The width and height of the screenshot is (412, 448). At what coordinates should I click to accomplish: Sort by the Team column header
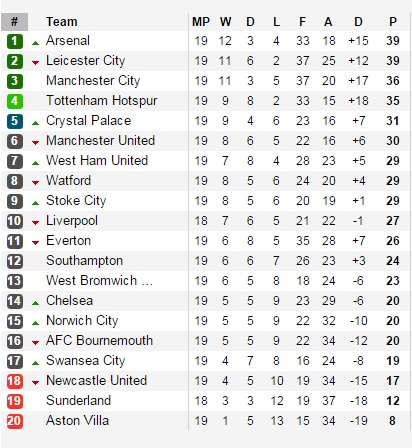(x=62, y=22)
